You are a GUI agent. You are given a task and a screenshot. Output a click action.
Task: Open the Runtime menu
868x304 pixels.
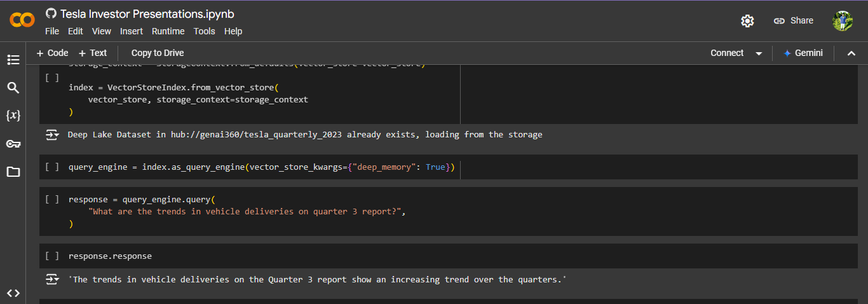point(168,31)
